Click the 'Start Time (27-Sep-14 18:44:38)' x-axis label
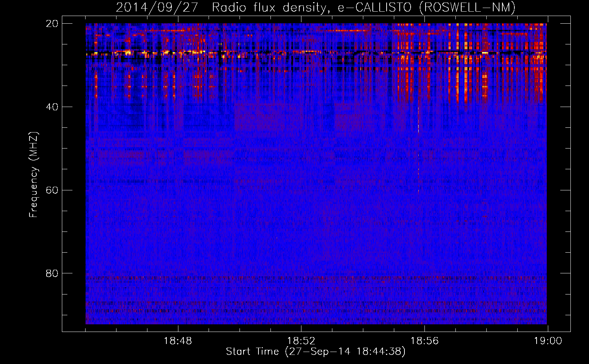This screenshot has height=364, width=589. pos(316,352)
